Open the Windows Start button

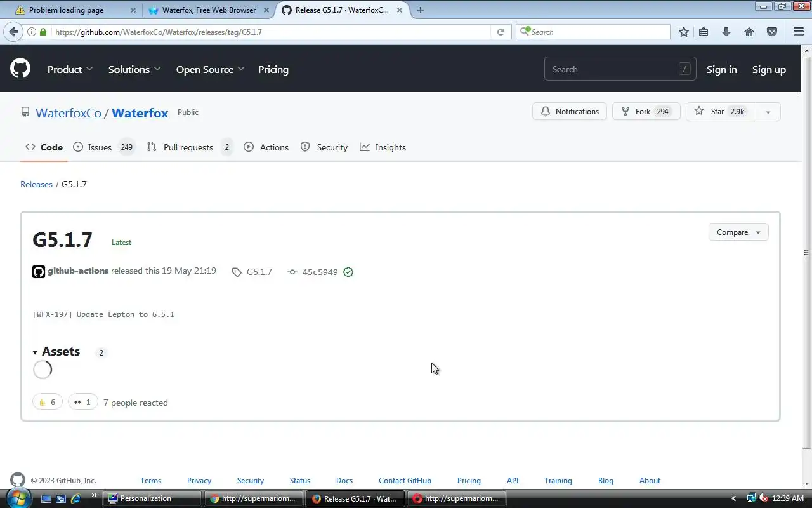click(17, 498)
